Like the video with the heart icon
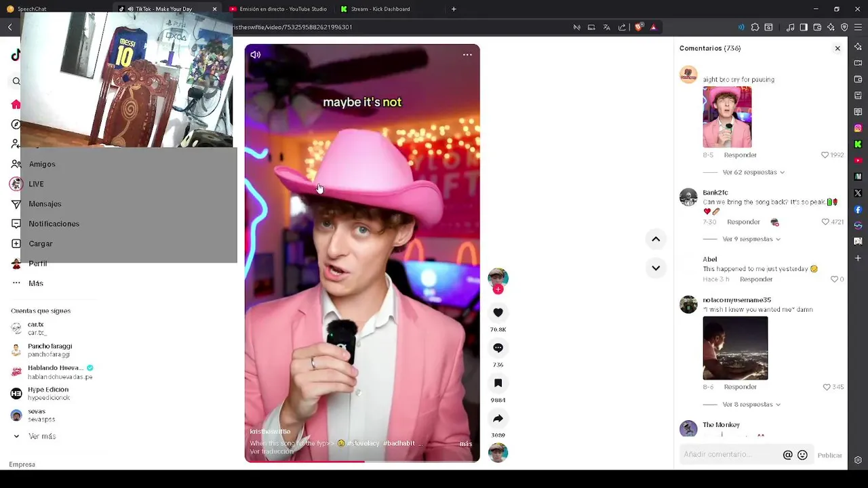 [x=498, y=312]
